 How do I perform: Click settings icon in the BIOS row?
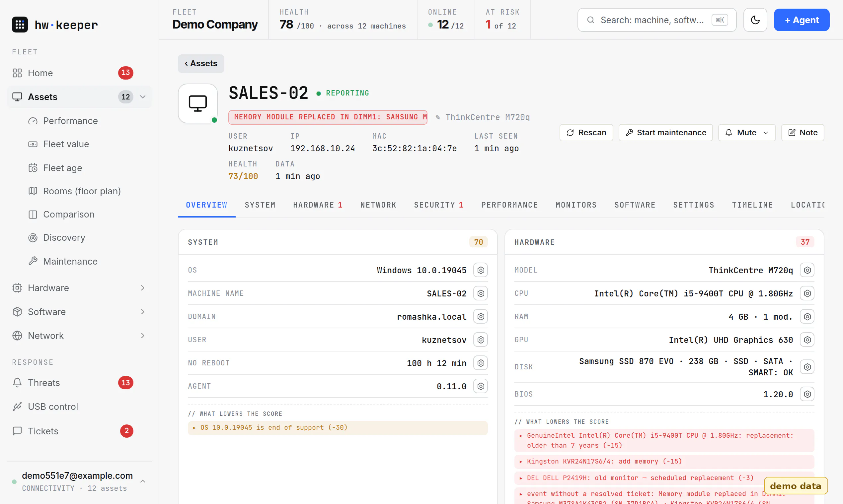[x=807, y=394]
